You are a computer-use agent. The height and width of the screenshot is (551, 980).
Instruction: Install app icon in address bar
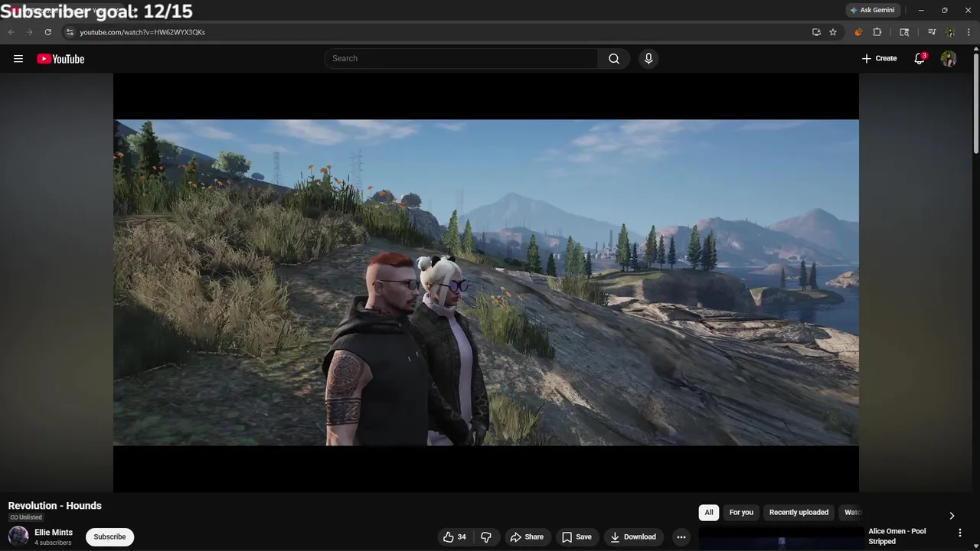(x=816, y=32)
